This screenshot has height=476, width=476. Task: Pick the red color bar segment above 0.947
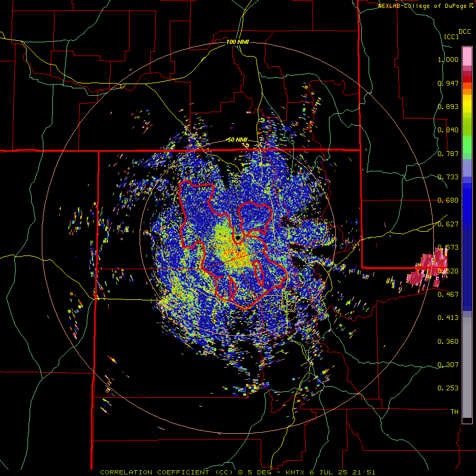[467, 79]
